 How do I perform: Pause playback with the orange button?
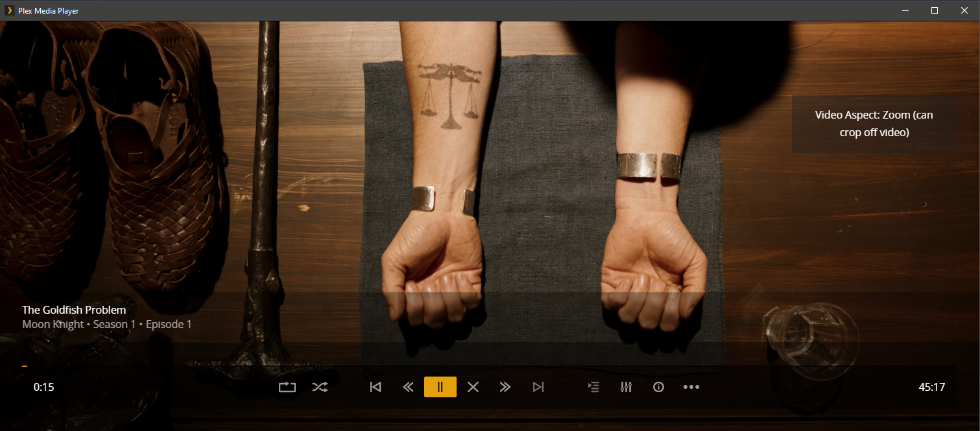440,387
